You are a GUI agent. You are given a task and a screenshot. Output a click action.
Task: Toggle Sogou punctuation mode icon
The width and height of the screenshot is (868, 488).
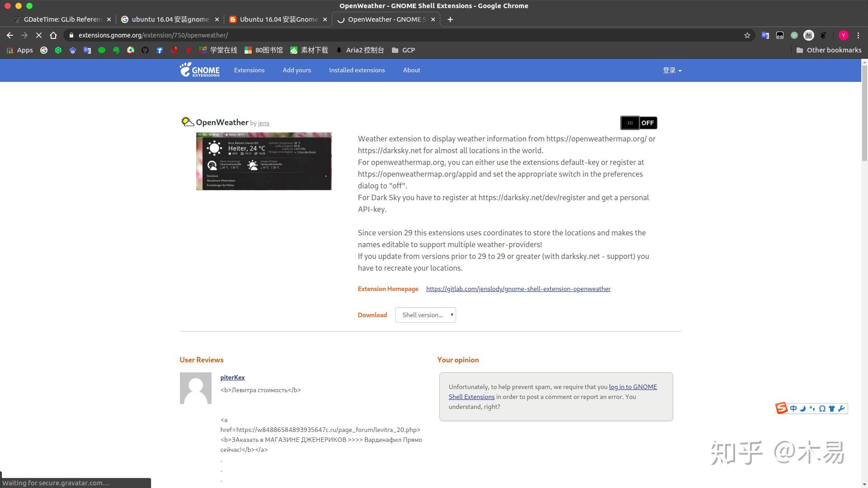(x=812, y=408)
